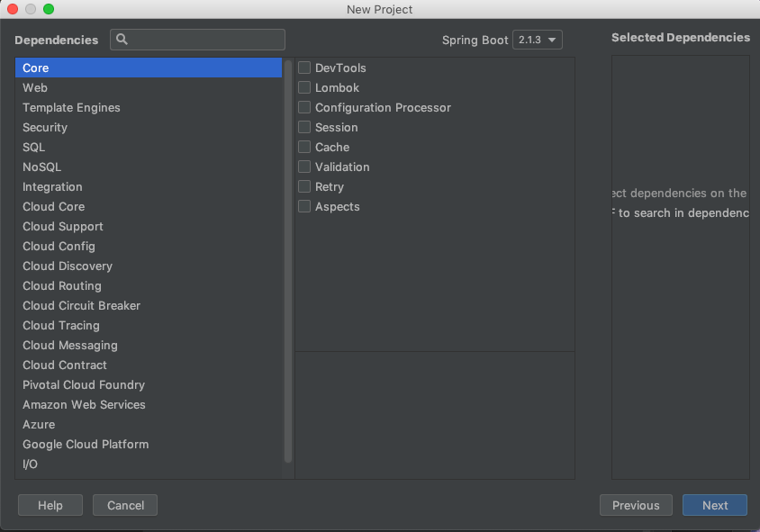Enable the Aspects dependency
Screen dimensions: 760x532
tap(303, 206)
